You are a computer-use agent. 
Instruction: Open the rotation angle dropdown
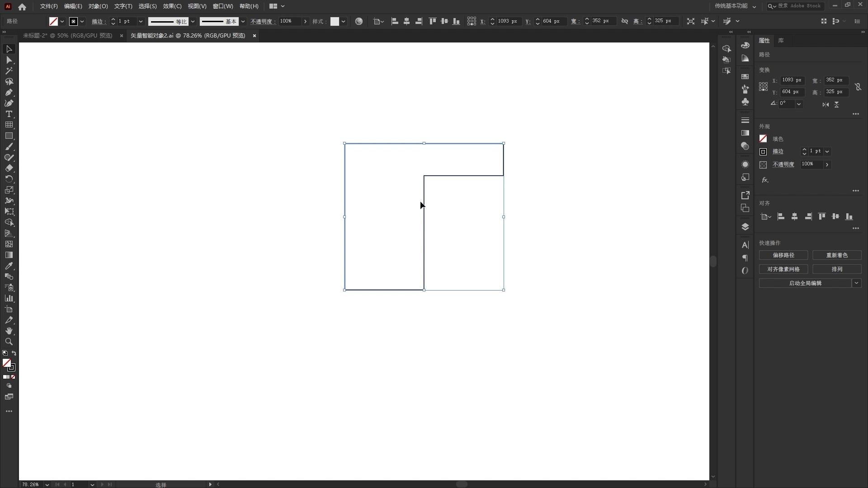799,104
